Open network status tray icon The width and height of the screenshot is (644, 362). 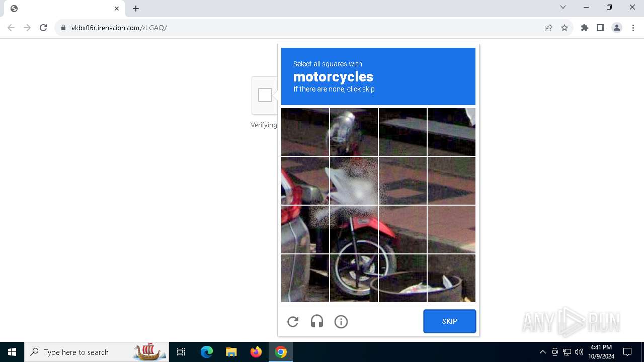(567, 352)
